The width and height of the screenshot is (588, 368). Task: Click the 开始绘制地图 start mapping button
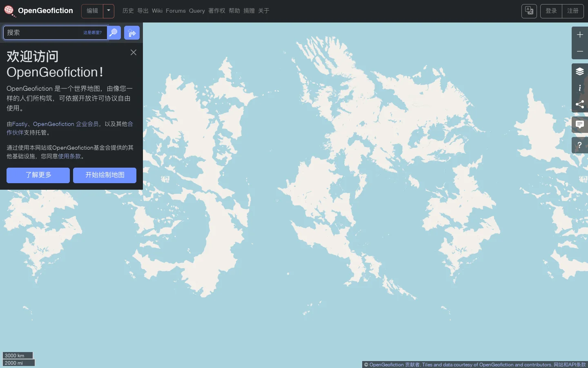105,175
